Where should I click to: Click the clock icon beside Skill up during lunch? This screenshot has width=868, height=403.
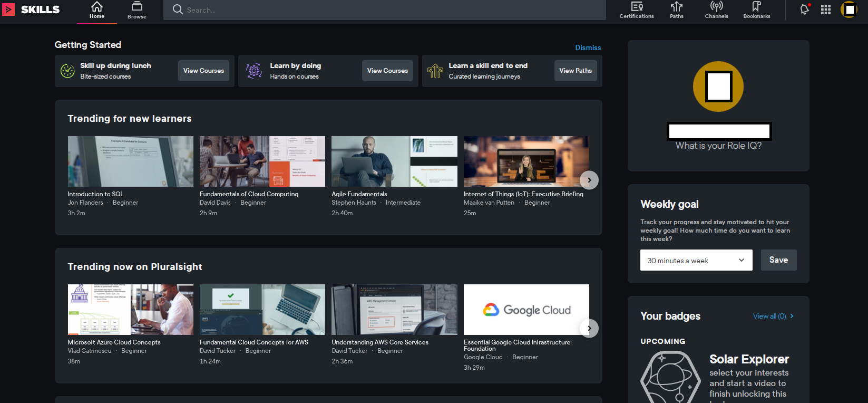point(67,71)
